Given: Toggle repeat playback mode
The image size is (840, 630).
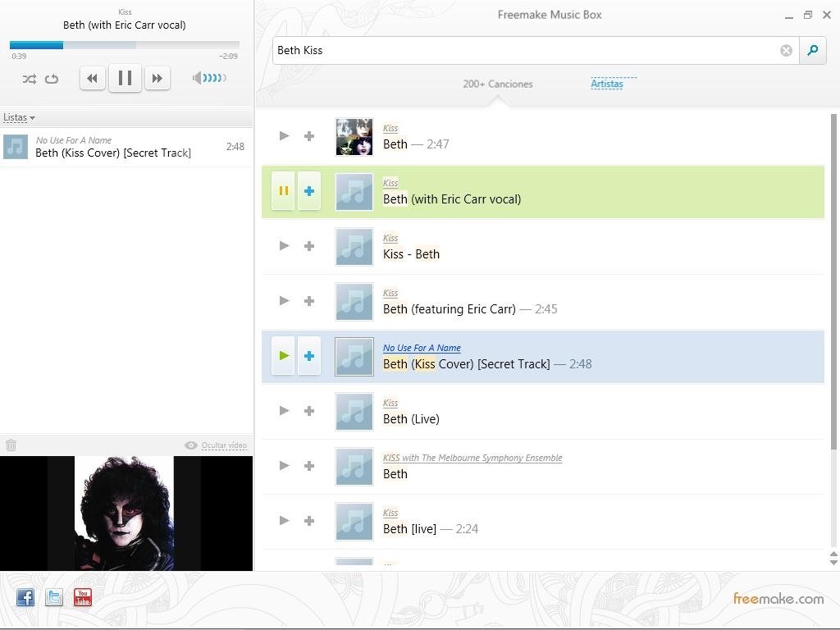Looking at the screenshot, I should tap(52, 79).
